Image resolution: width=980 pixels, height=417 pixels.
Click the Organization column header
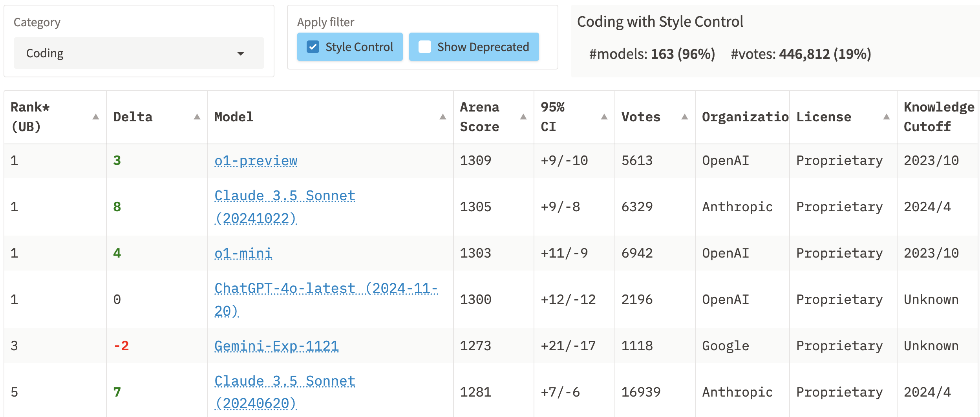[744, 117]
